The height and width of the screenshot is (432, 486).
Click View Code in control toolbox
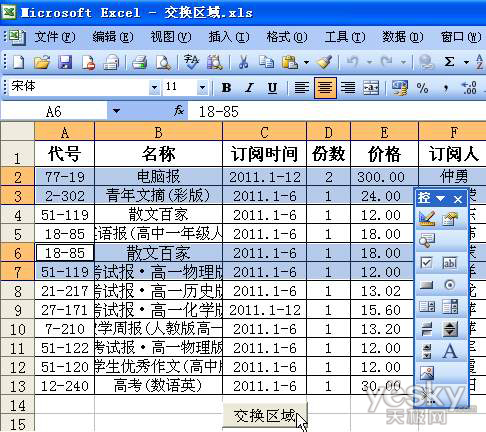tap(427, 241)
